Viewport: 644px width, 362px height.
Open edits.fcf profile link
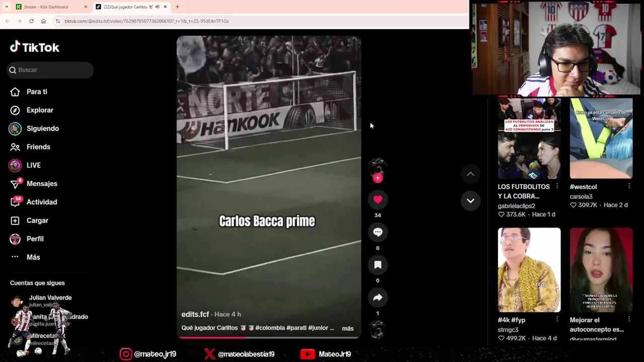point(195,314)
